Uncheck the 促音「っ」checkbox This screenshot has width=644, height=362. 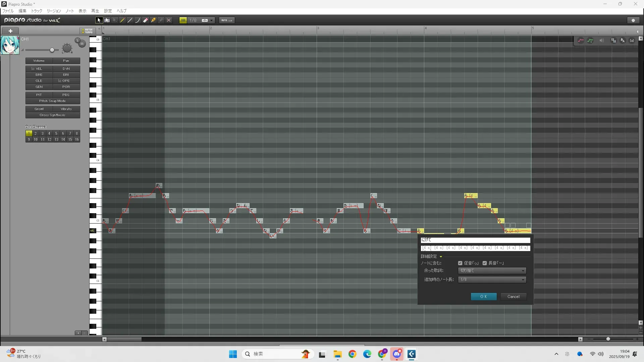460,263
